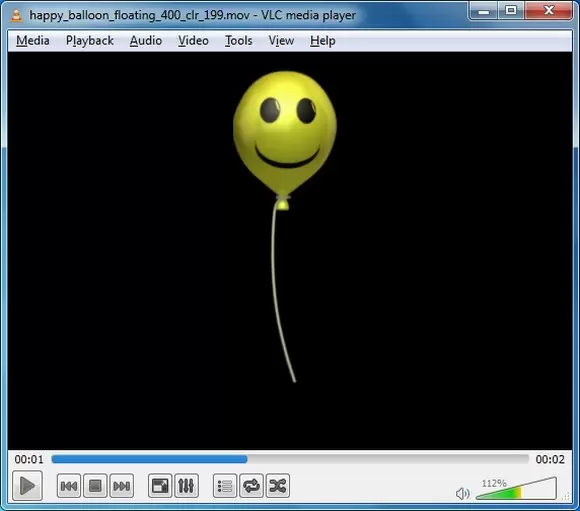The width and height of the screenshot is (580, 511).
Task: Toggle fullscreen video mode
Action: 160,485
